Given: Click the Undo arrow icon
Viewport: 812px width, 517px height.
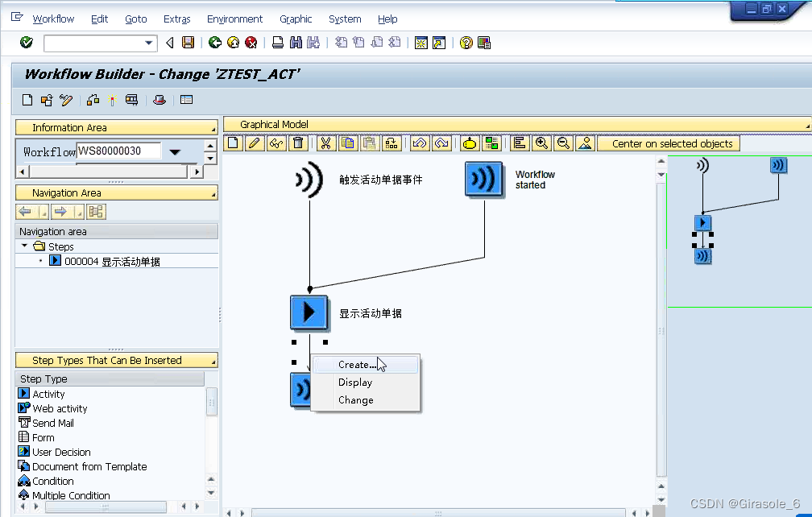Looking at the screenshot, I should click(x=420, y=143).
